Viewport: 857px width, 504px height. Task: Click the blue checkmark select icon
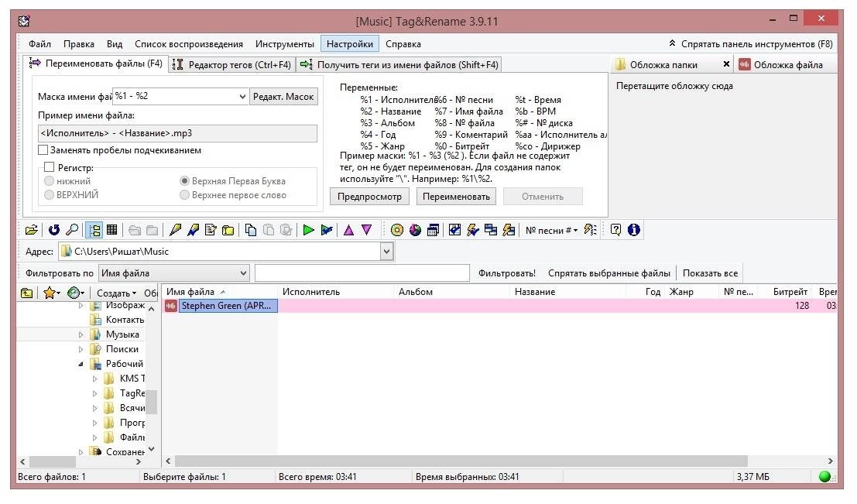454,230
